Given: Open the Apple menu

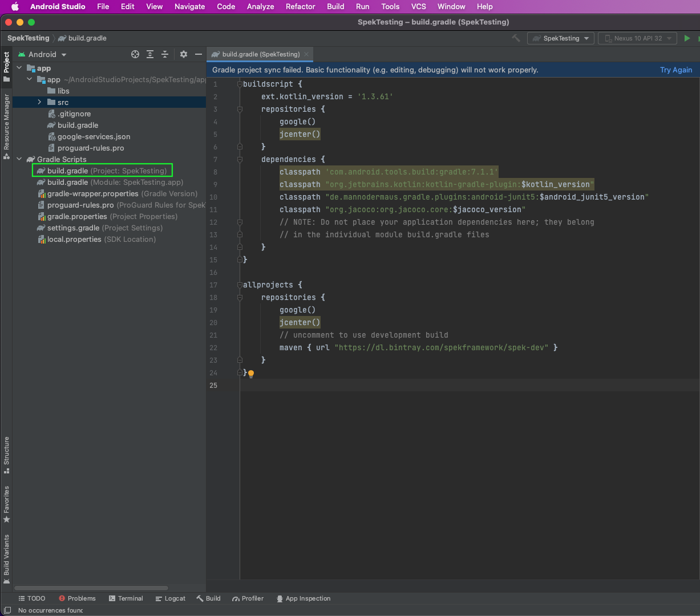Looking at the screenshot, I should (x=15, y=6).
